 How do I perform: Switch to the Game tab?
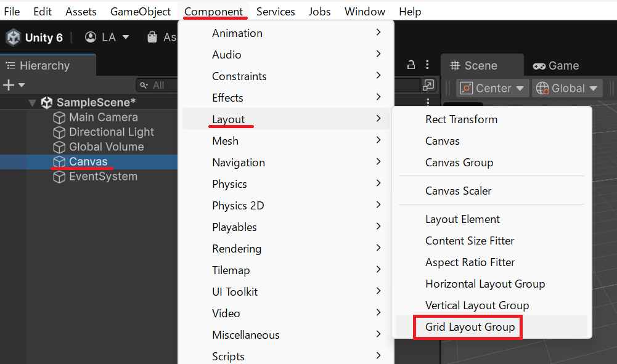[556, 66]
